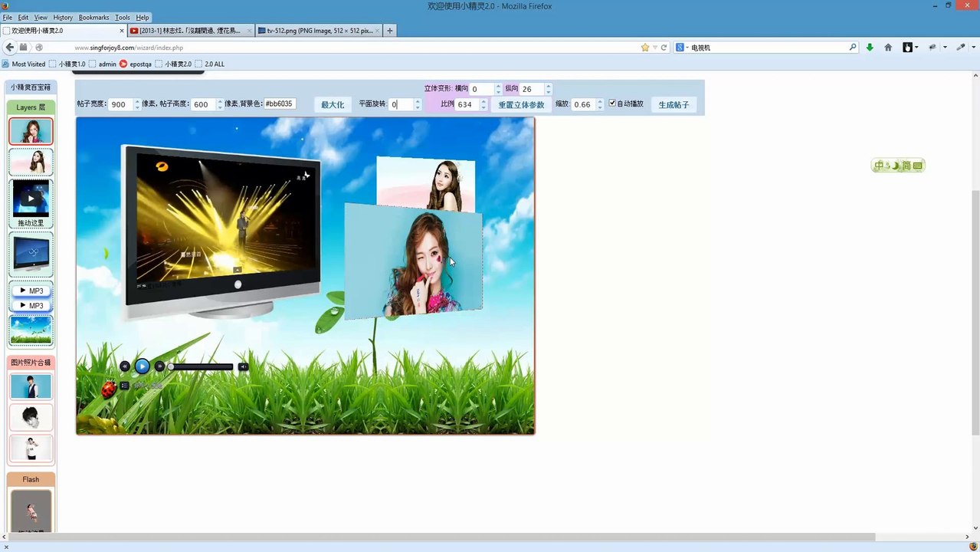Open the epostqa bookmark
The image size is (980, 552).
[x=136, y=64]
